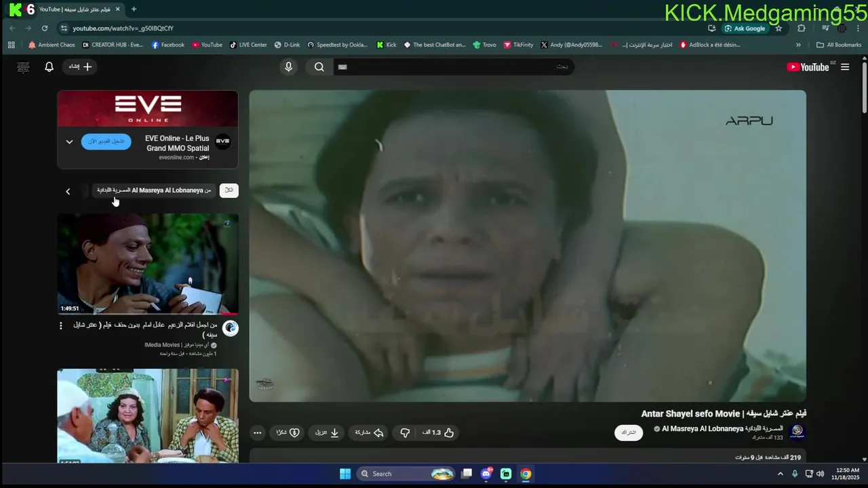Like the video thumbs-up button
The width and height of the screenshot is (868, 488).
[x=438, y=432]
